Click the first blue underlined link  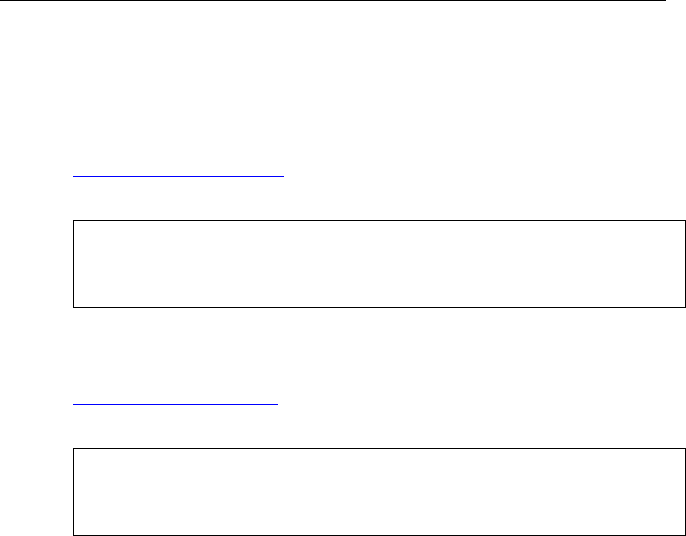point(178,176)
